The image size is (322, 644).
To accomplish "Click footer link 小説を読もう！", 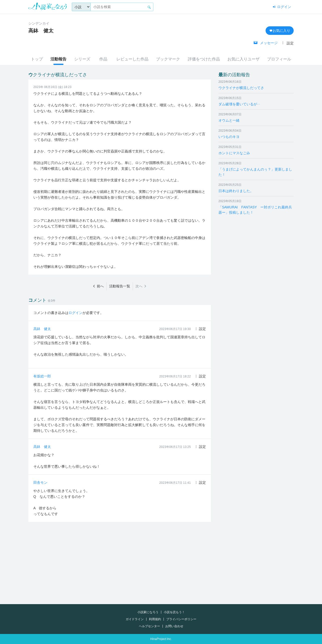I will (174, 612).
